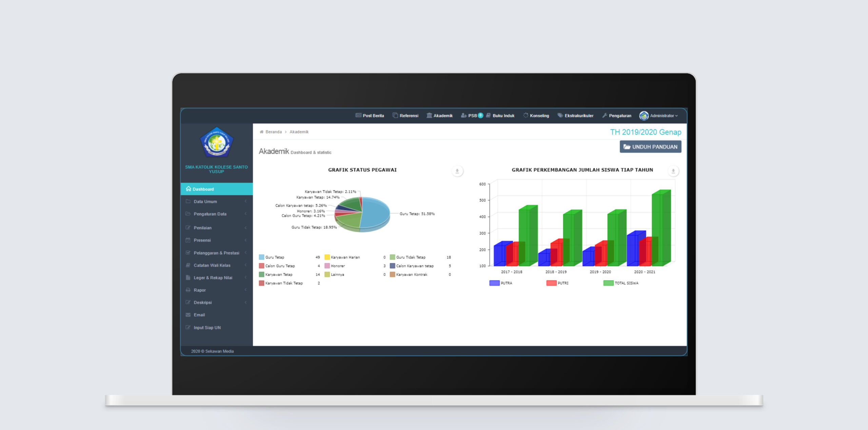Click the Email envelope sidebar icon
The image size is (868, 430).
pos(188,315)
